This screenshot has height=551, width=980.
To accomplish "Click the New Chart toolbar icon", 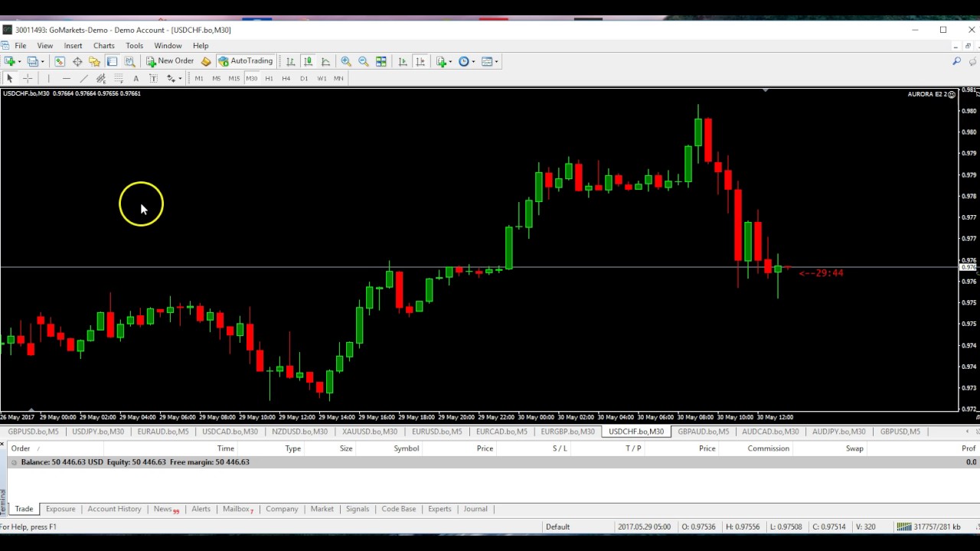I will pyautogui.click(x=10, y=61).
